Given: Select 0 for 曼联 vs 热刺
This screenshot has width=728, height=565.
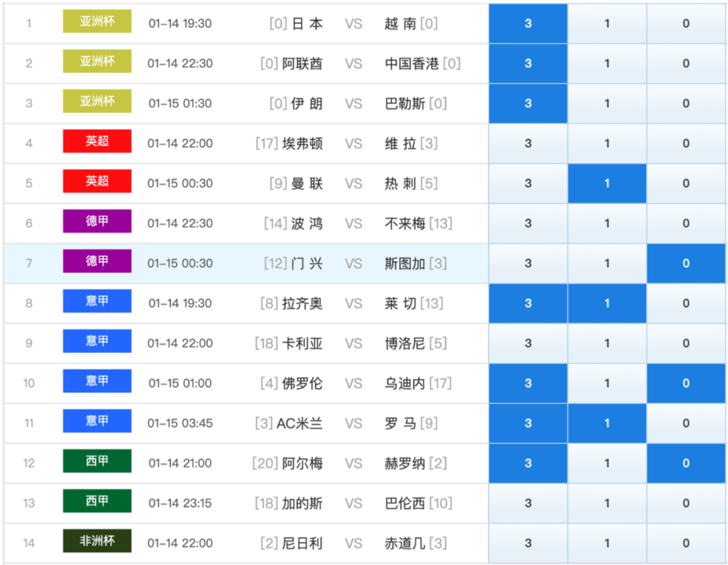Looking at the screenshot, I should coord(686,183).
